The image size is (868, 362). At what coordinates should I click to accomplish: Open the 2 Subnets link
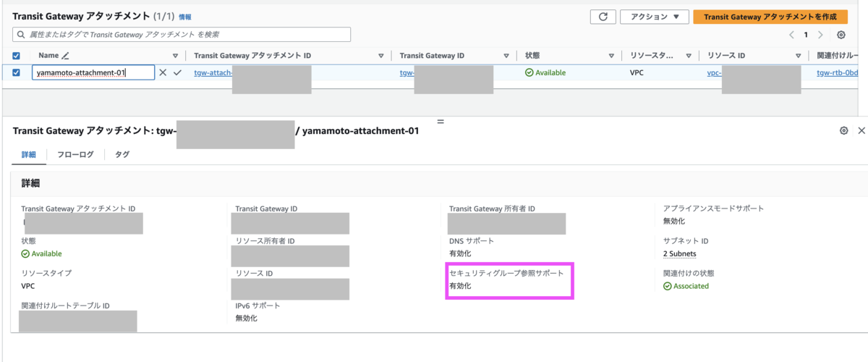(679, 253)
